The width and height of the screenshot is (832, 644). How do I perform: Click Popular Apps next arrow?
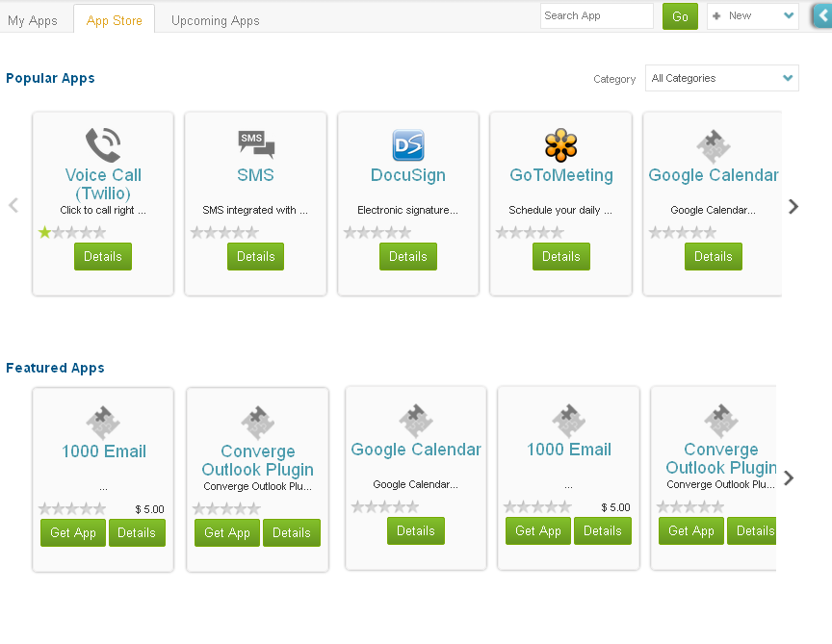point(793,206)
